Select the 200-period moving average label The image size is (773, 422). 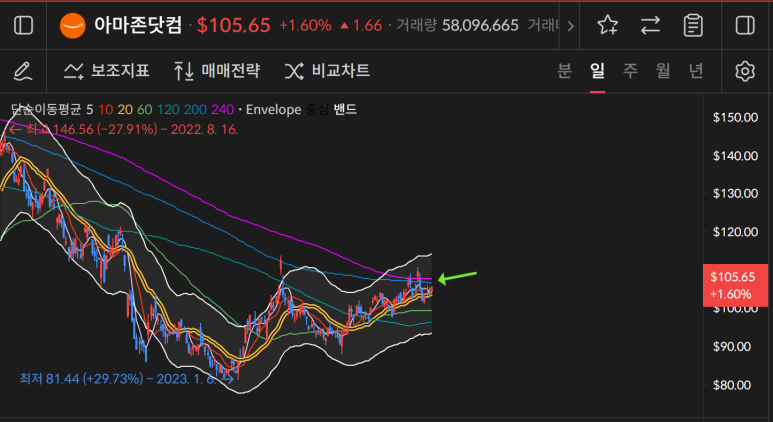(195, 109)
